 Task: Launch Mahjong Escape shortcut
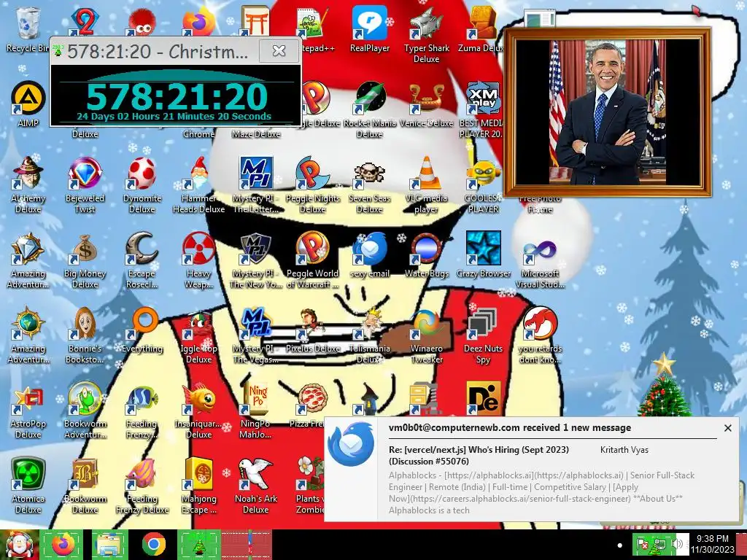tap(198, 486)
